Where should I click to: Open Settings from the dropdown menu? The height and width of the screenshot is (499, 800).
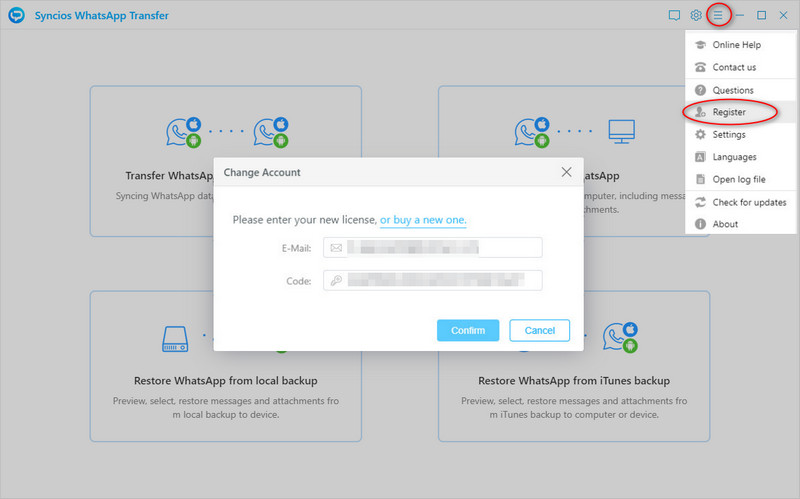740,135
